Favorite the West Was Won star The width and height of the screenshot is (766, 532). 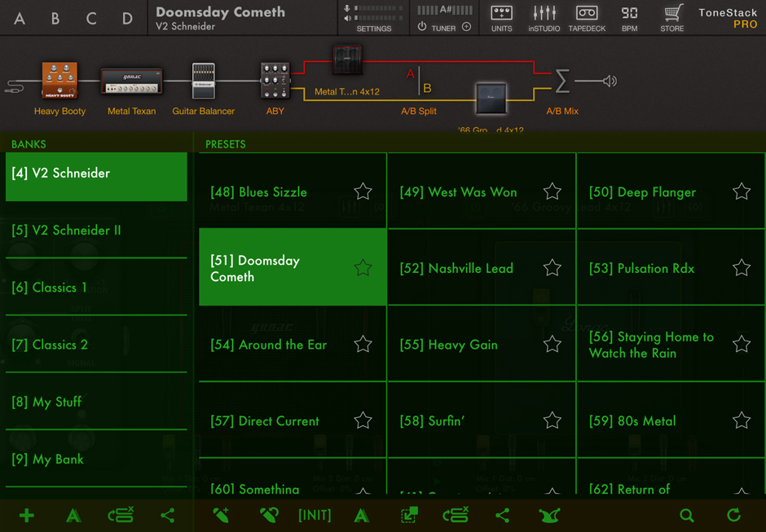(x=552, y=191)
